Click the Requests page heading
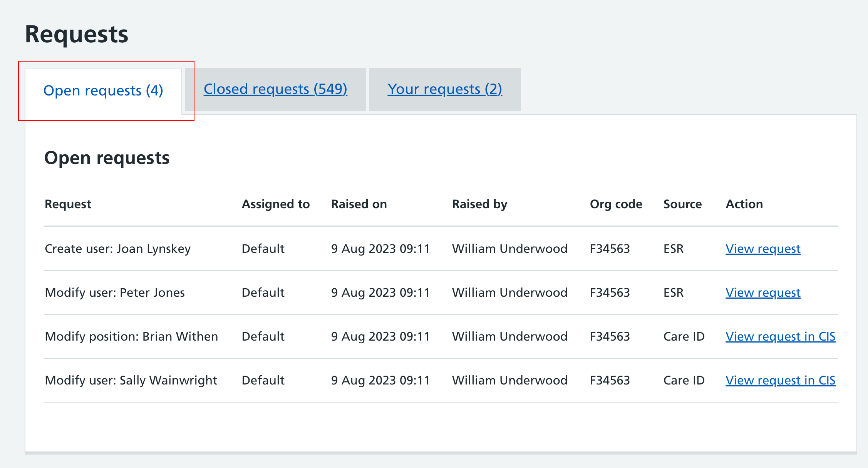Image resolution: width=868 pixels, height=468 pixels. 77,35
